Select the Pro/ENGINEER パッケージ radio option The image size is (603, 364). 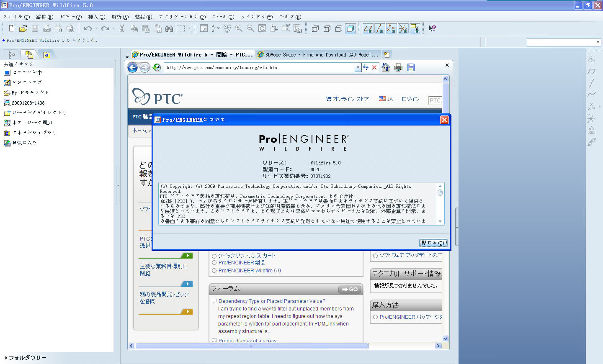375,317
